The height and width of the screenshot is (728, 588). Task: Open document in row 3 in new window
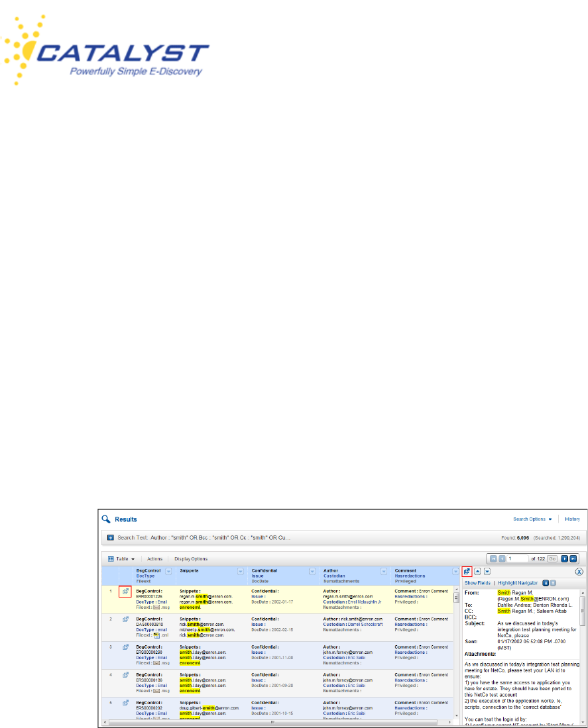click(x=125, y=647)
